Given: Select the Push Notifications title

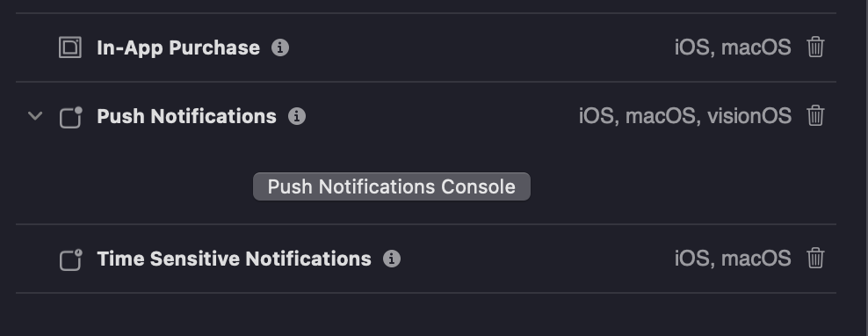Looking at the screenshot, I should (x=186, y=116).
